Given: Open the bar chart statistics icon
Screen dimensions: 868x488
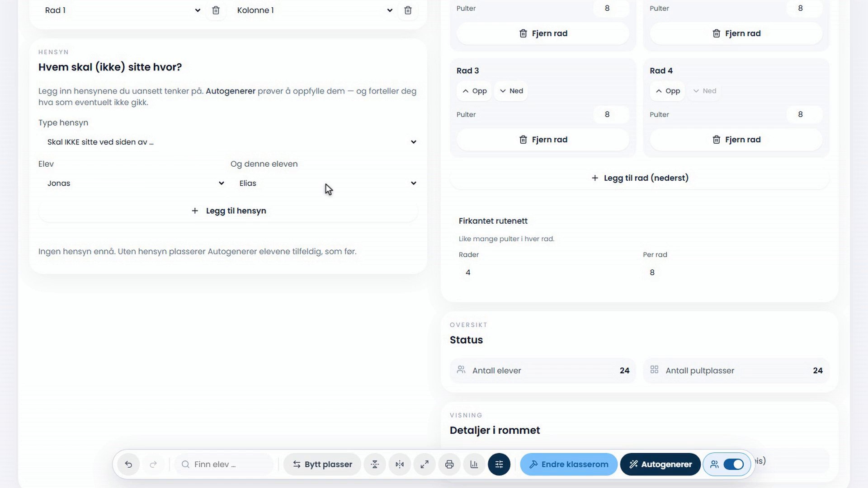Looking at the screenshot, I should click(x=474, y=464).
